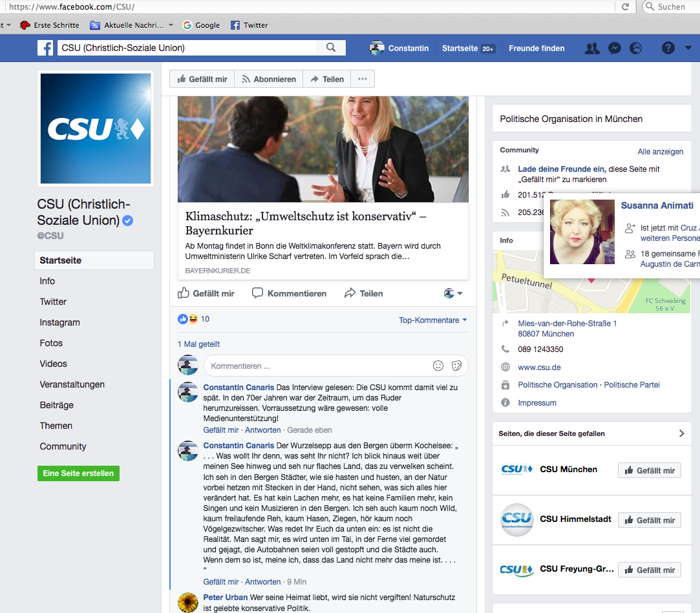Expand Seiten, die dieser Seite gefallen chevron
Screen dimensions: 700x613
tap(681, 433)
